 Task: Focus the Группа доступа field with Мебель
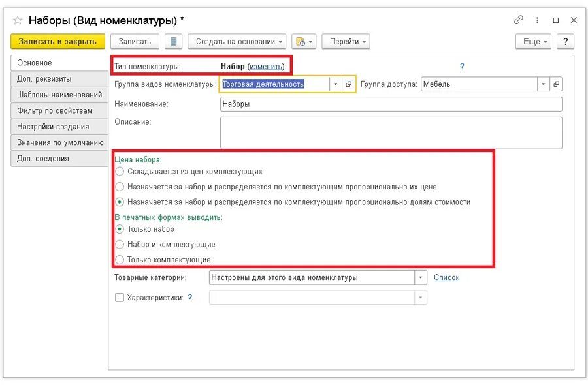[x=479, y=84]
